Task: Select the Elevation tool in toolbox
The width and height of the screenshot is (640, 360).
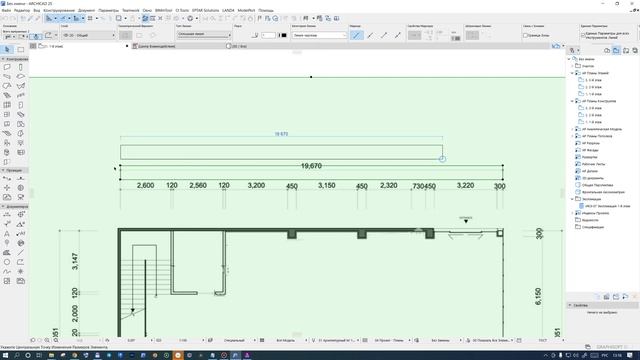Action: click(20, 179)
